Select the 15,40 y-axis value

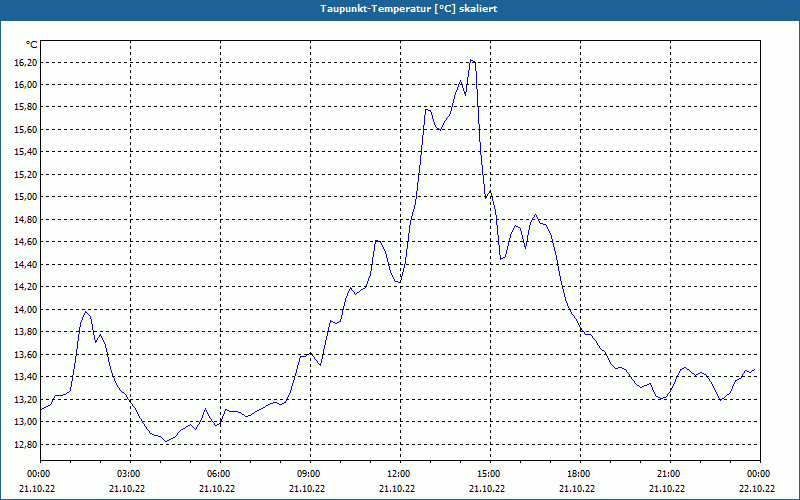28,152
